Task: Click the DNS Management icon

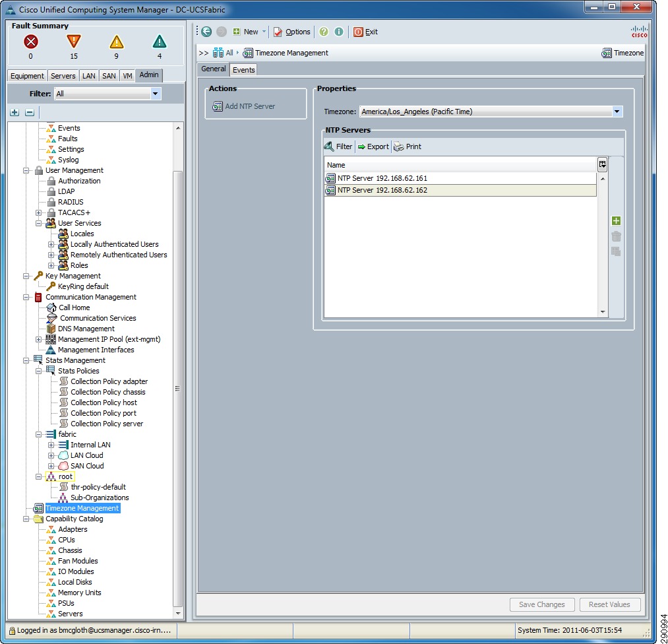Action: pyautogui.click(x=51, y=329)
